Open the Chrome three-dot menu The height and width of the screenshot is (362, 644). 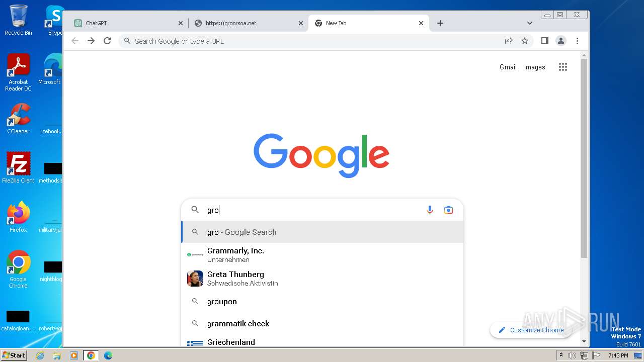[x=577, y=41]
